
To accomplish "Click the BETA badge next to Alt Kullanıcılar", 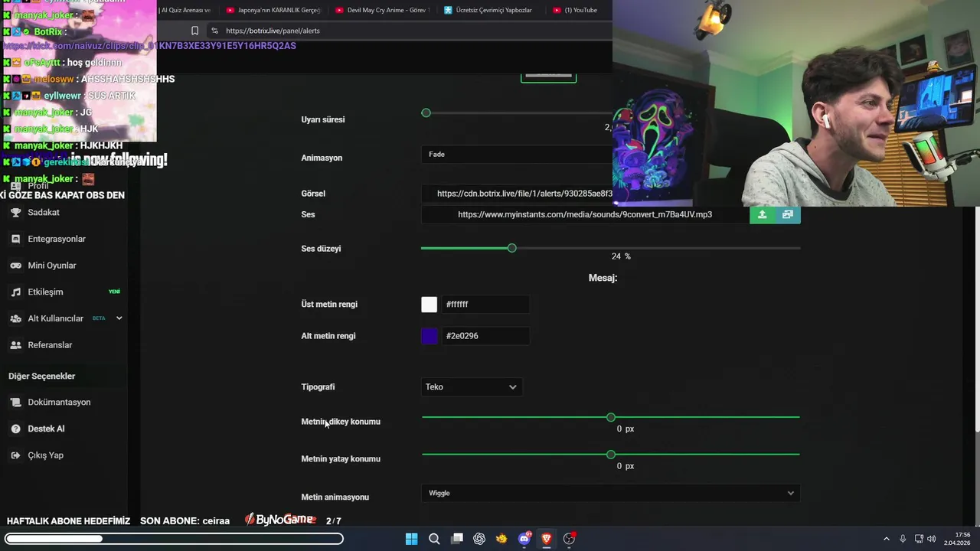I will (99, 318).
